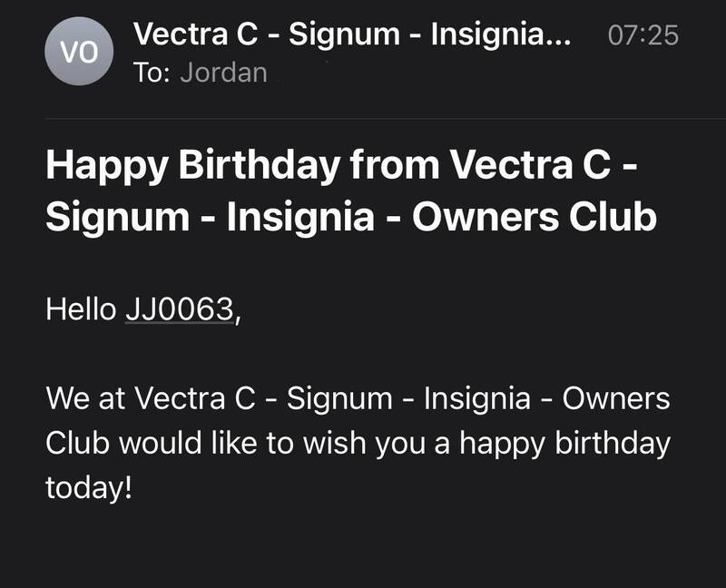
Task: Click "Club" at start of second body line
Action: (x=77, y=445)
